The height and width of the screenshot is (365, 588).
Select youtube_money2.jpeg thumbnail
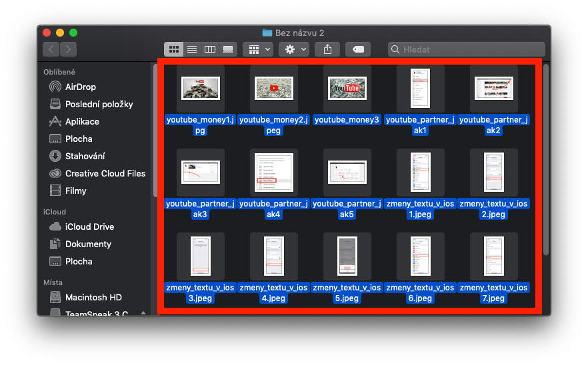[x=274, y=89]
